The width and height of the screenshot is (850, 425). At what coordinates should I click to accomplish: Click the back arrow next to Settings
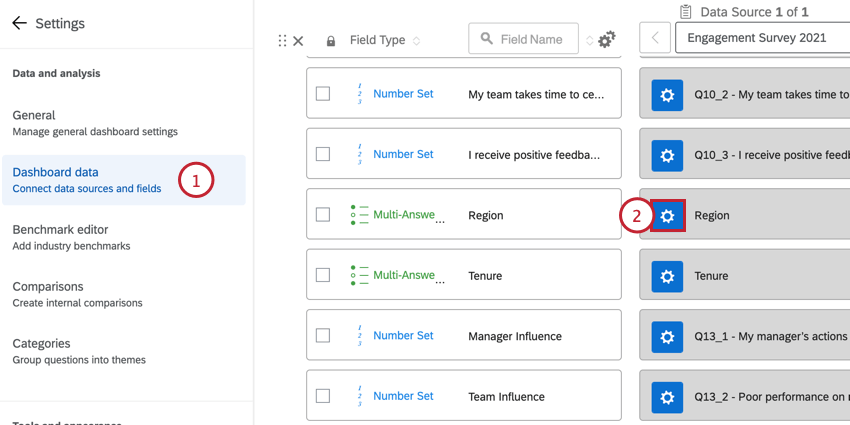pyautogui.click(x=19, y=23)
